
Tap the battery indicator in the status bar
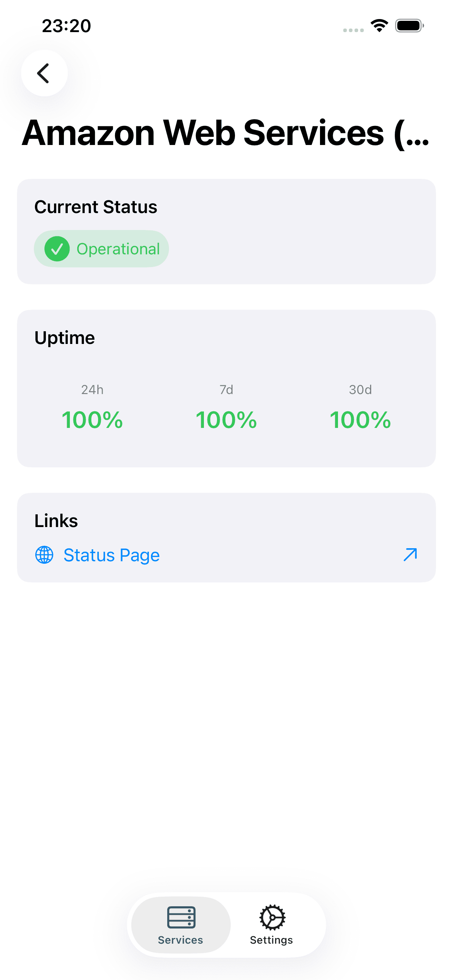pos(409,25)
